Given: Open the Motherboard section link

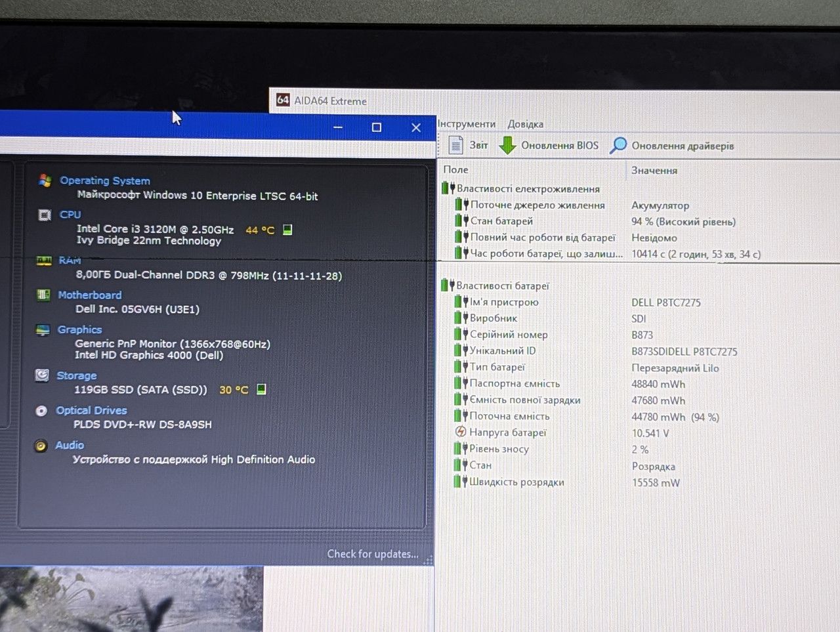Looking at the screenshot, I should click(x=89, y=295).
